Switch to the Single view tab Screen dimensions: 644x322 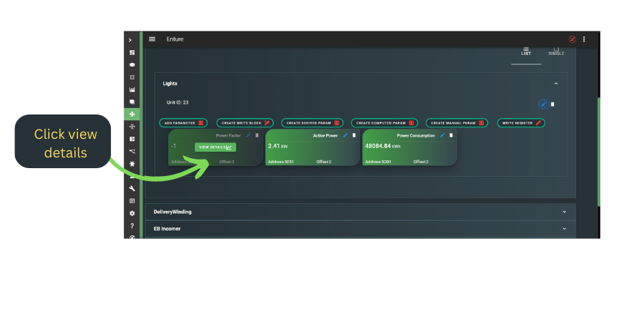click(556, 52)
